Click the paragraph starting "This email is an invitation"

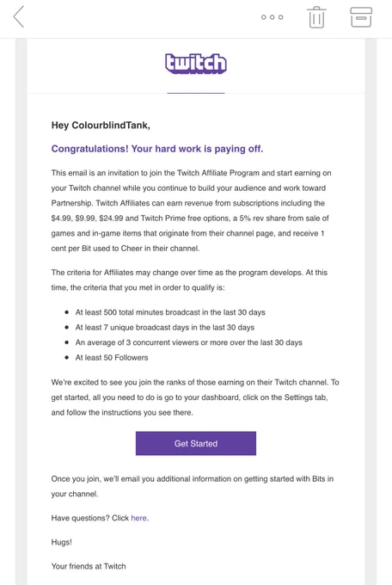tap(191, 211)
